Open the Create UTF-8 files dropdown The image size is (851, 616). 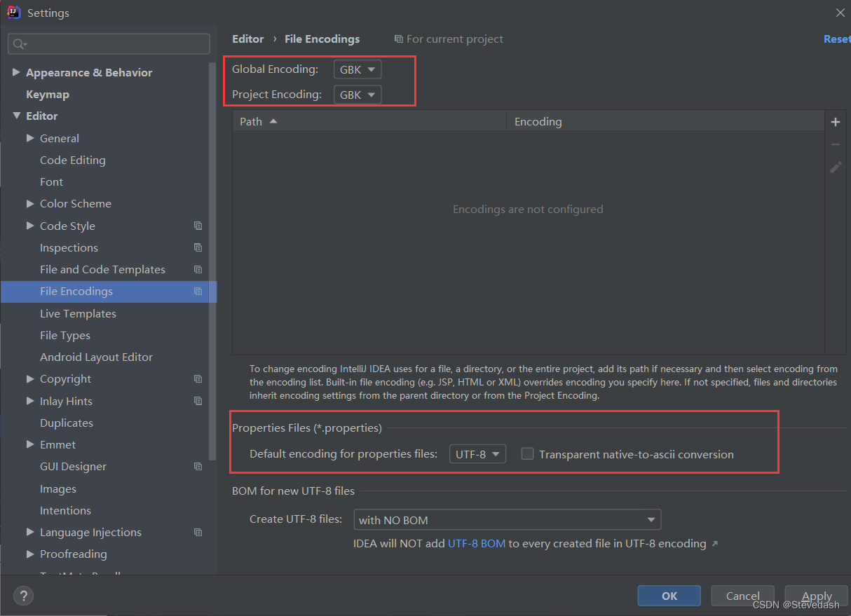point(508,520)
